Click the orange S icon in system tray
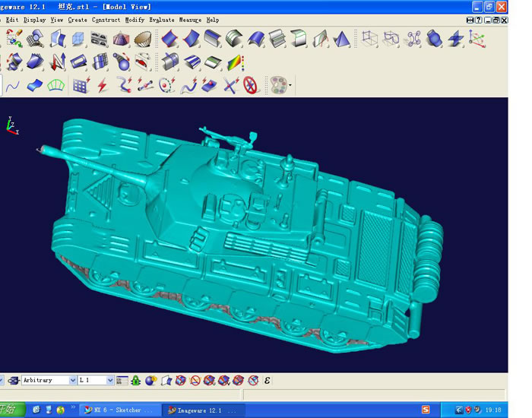The width and height of the screenshot is (532, 418). pos(426,410)
